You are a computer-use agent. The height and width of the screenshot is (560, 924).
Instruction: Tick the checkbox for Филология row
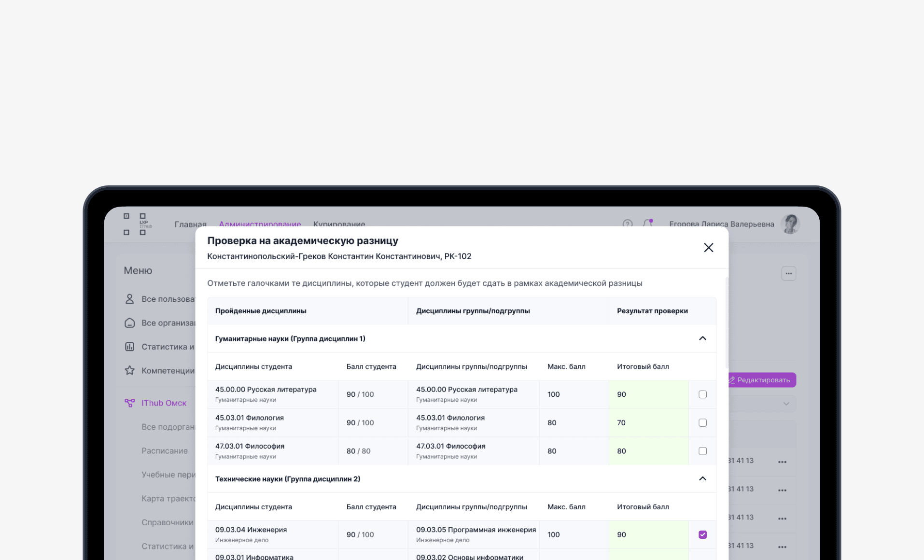point(702,423)
